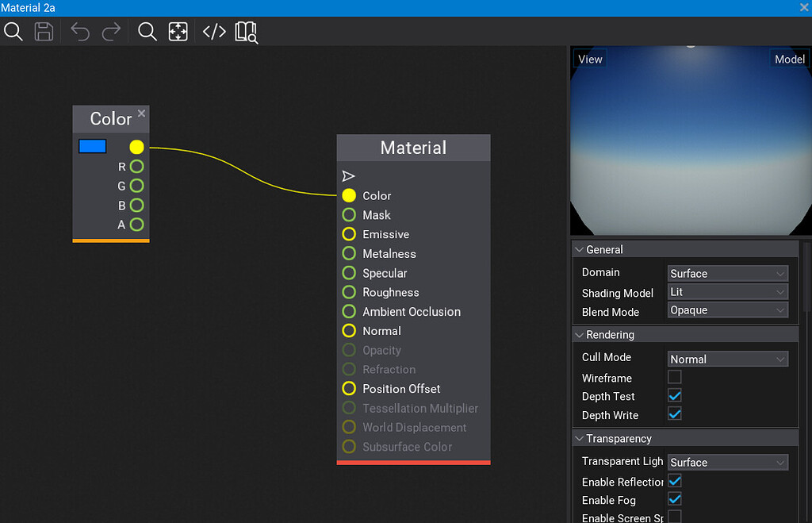
Task: Click the Emissive input pin
Action: pos(349,234)
